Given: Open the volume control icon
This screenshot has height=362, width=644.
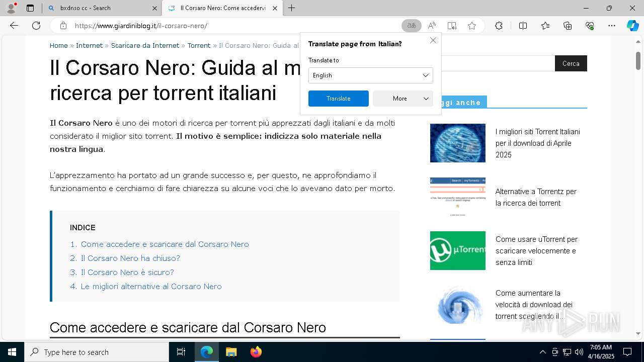Looking at the screenshot, I should [x=579, y=352].
